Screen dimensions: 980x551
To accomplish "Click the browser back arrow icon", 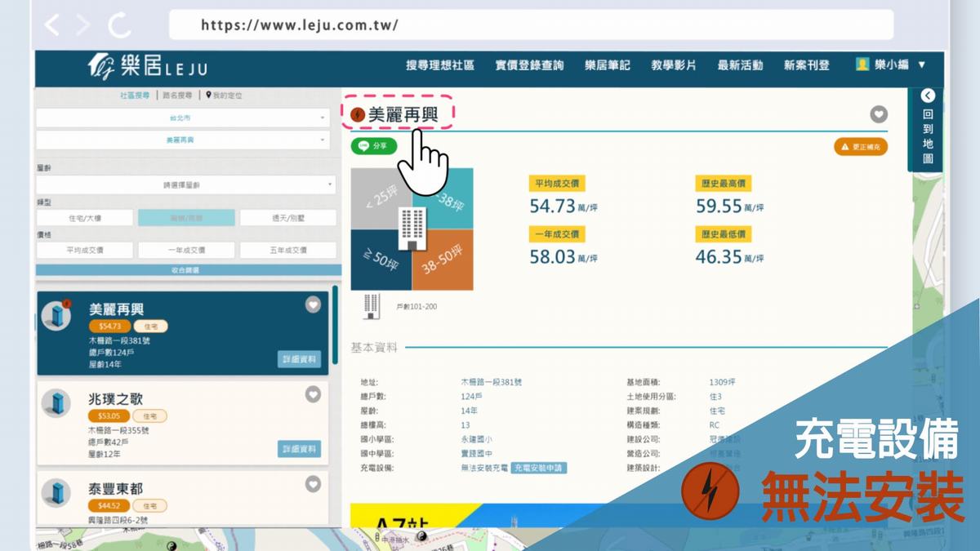I will pos(52,25).
